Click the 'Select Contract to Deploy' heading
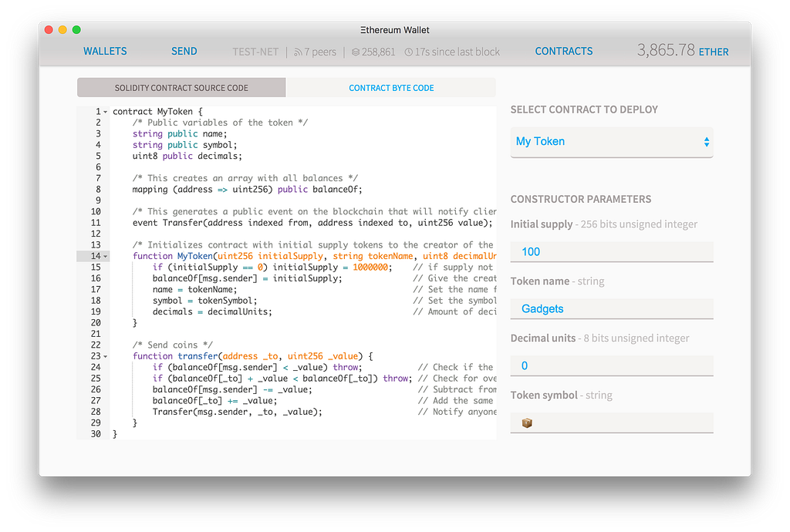Image resolution: width=790 pixels, height=532 pixels. tap(585, 109)
